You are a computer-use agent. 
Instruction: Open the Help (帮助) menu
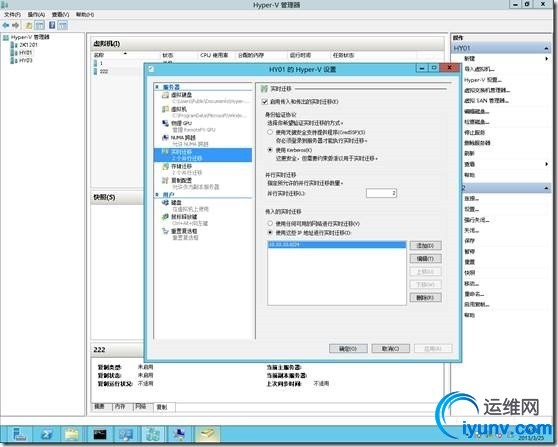(85, 15)
